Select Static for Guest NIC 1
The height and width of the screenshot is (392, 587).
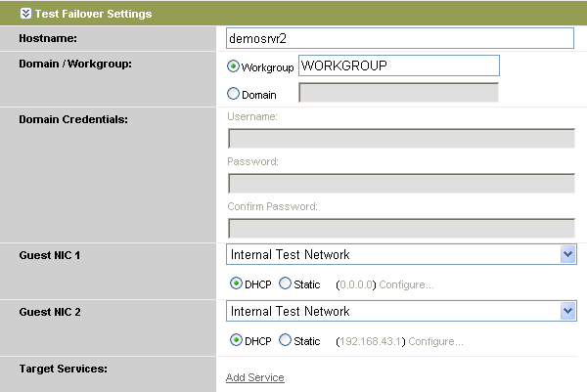click(x=286, y=283)
